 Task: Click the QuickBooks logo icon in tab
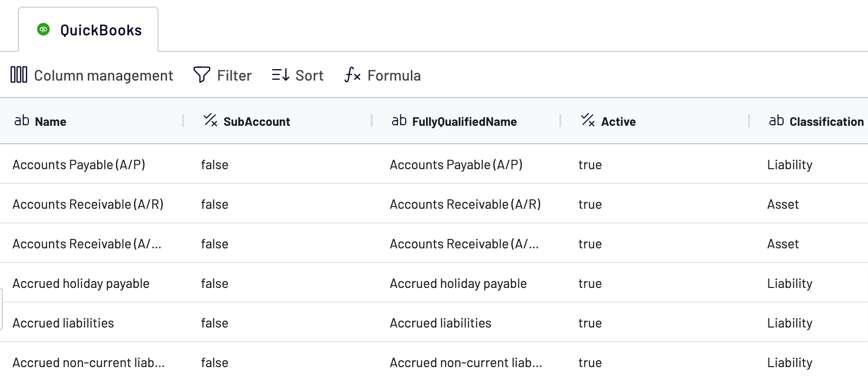[x=43, y=30]
